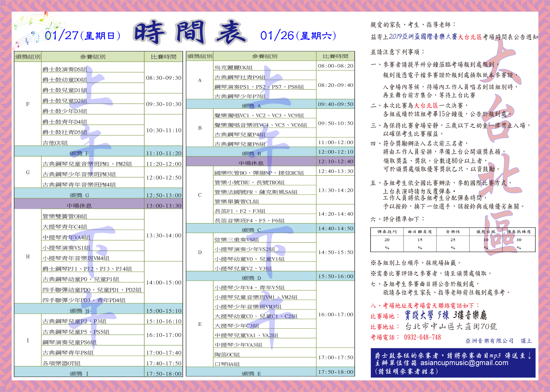Click the 烏克麗麗UK組 entry
This screenshot has width=550, height=392.
tap(234, 68)
